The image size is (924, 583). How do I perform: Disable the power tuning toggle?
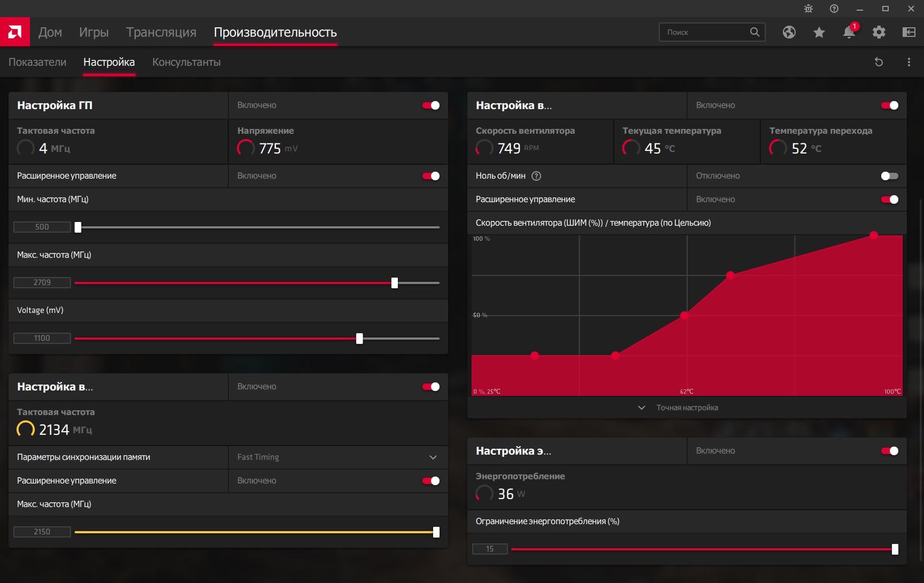(890, 451)
